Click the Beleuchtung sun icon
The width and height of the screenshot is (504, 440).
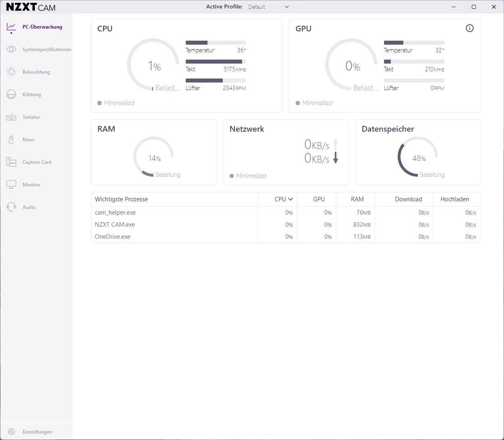point(11,72)
